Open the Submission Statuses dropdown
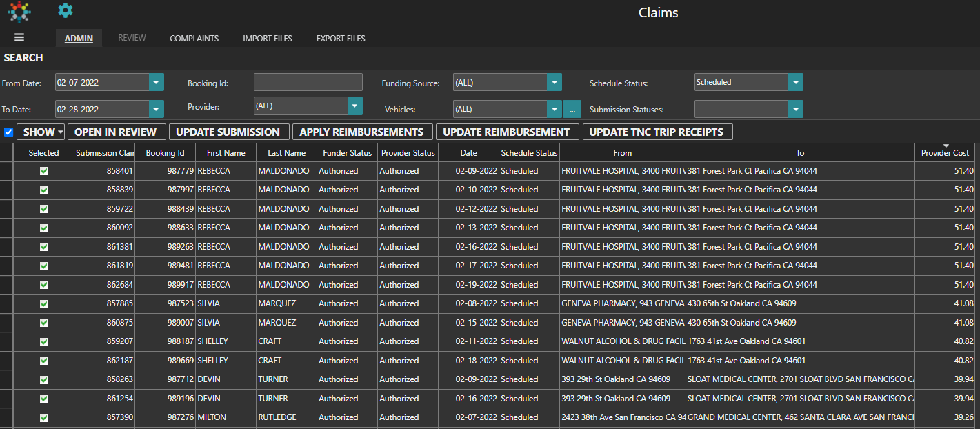The width and height of the screenshot is (980, 429). click(796, 109)
